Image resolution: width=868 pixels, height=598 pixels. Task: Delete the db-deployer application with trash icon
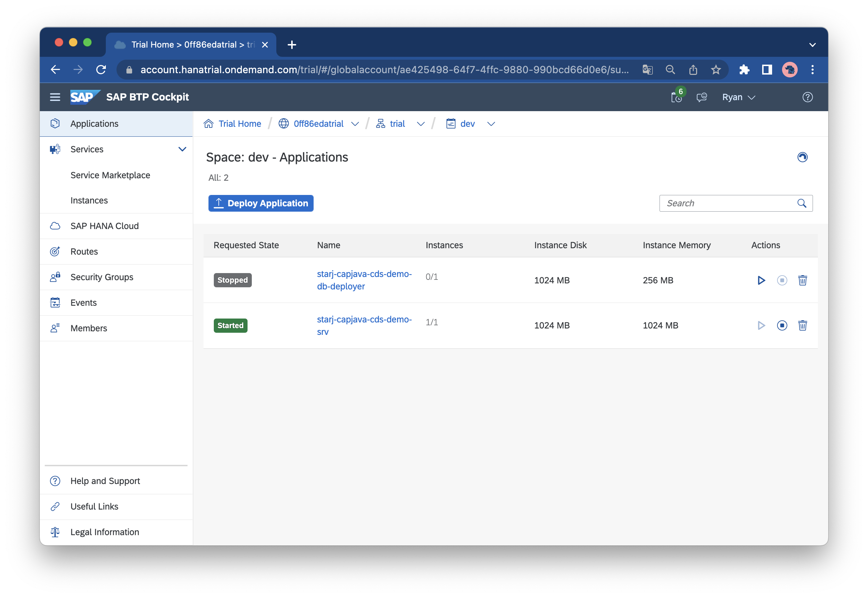(802, 280)
